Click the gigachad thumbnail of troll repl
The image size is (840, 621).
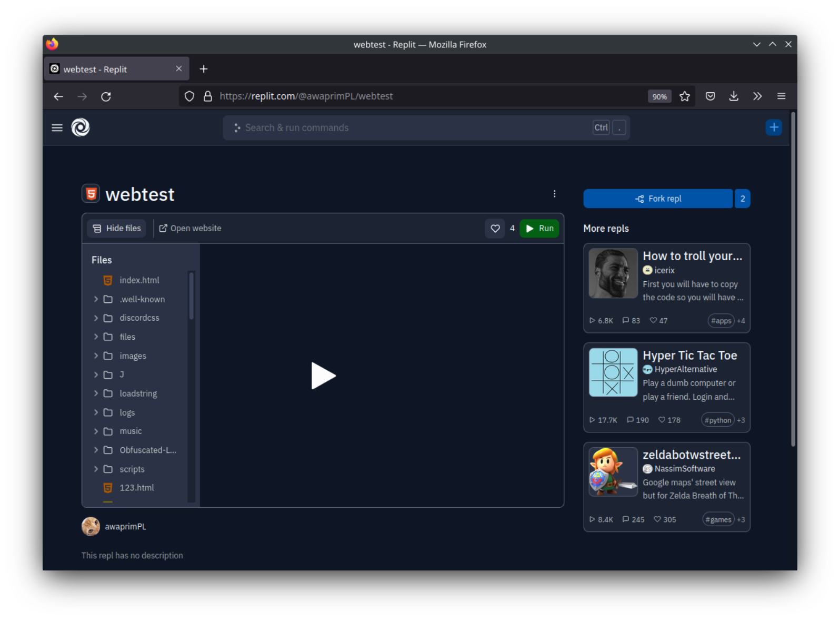coord(613,273)
